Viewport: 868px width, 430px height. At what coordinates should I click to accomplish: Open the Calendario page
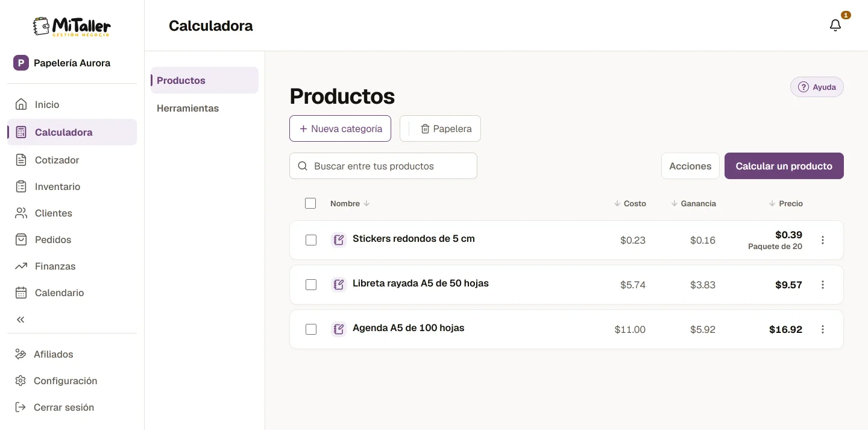(x=72, y=292)
